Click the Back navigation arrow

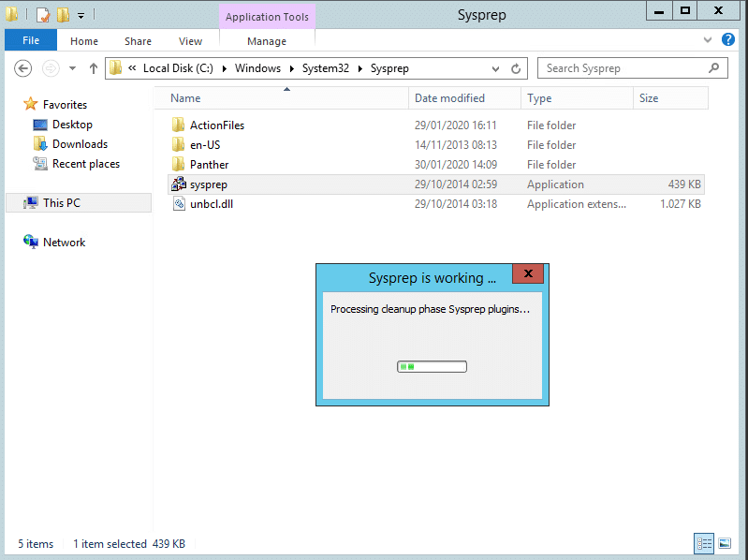click(x=23, y=68)
